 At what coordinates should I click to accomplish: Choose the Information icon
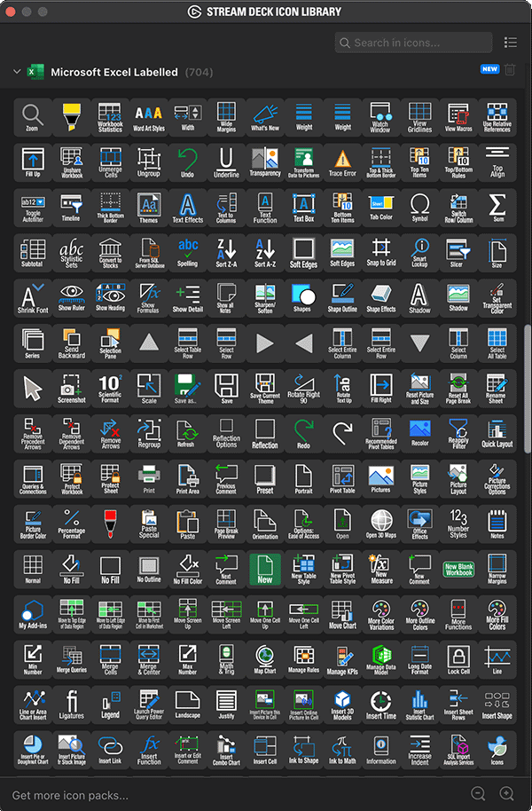(381, 750)
